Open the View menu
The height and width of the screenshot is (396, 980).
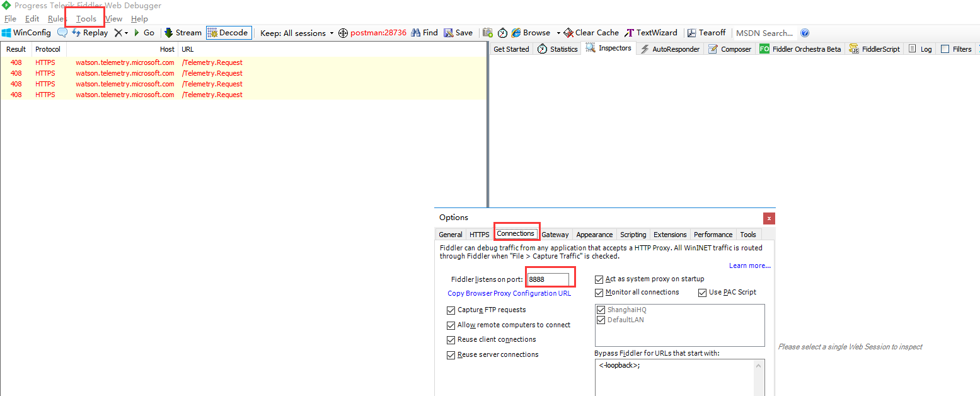click(114, 19)
